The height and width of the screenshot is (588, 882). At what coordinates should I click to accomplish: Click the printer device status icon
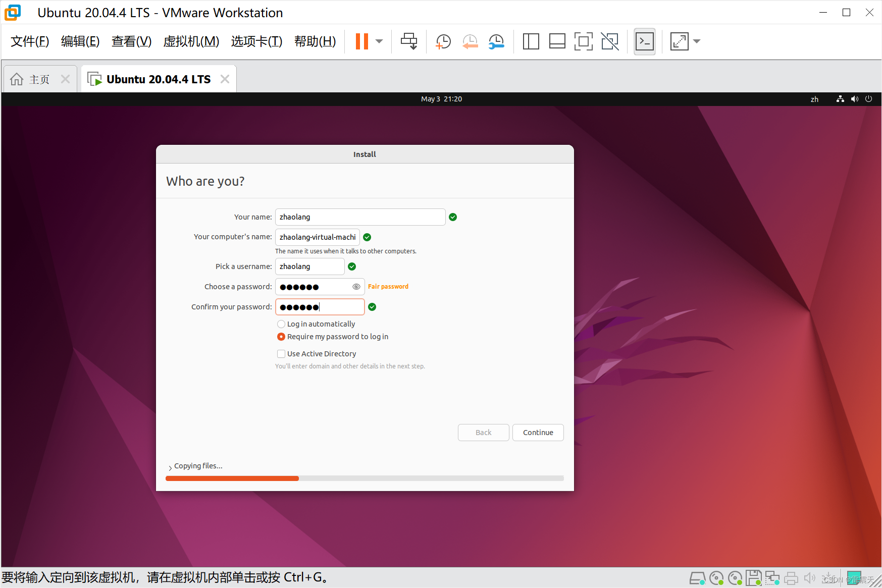791,578
